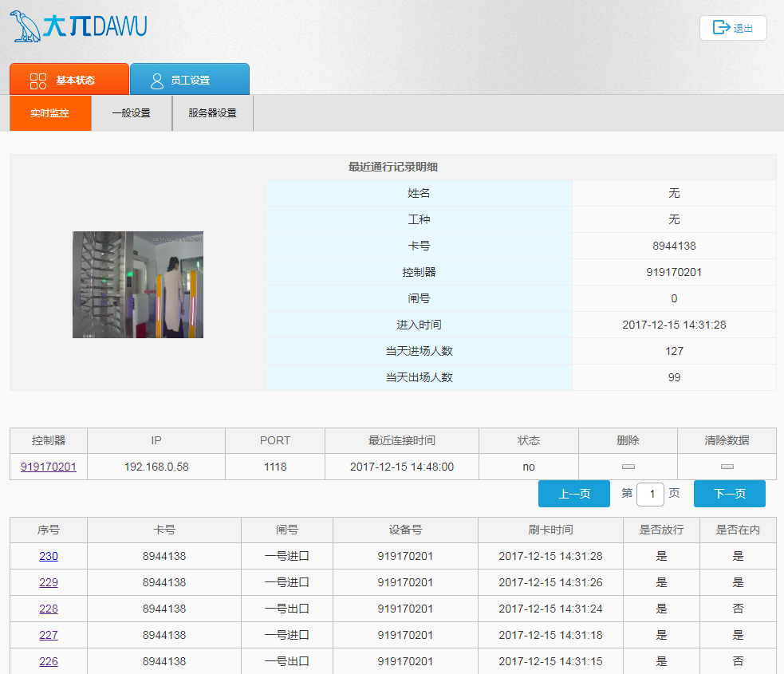Click 一号出口 in record 228 row
Screen dimensions: 784x674
pos(287,609)
